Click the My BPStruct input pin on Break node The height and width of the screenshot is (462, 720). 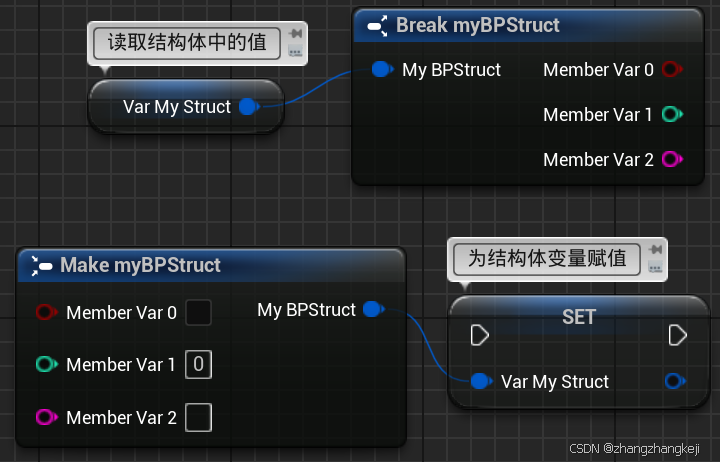[382, 69]
